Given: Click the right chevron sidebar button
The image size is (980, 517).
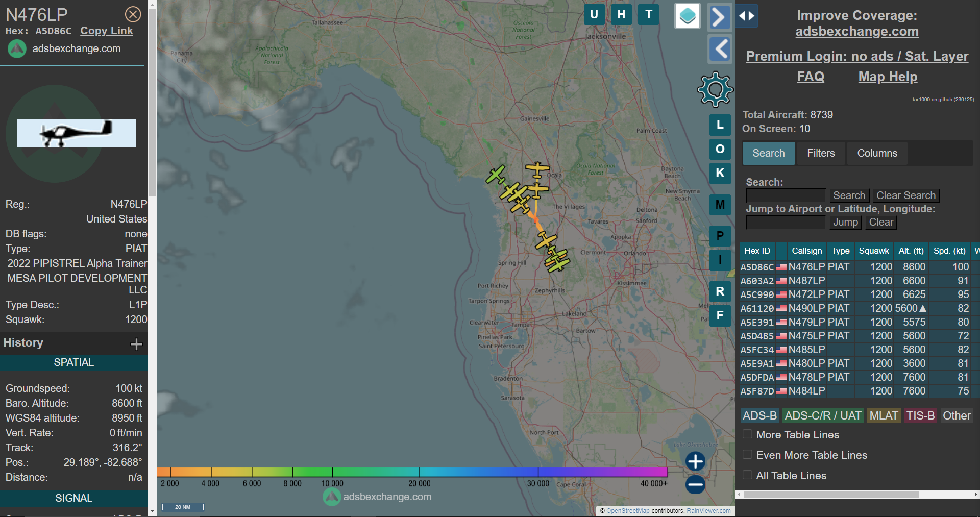Looking at the screenshot, I should (720, 17).
